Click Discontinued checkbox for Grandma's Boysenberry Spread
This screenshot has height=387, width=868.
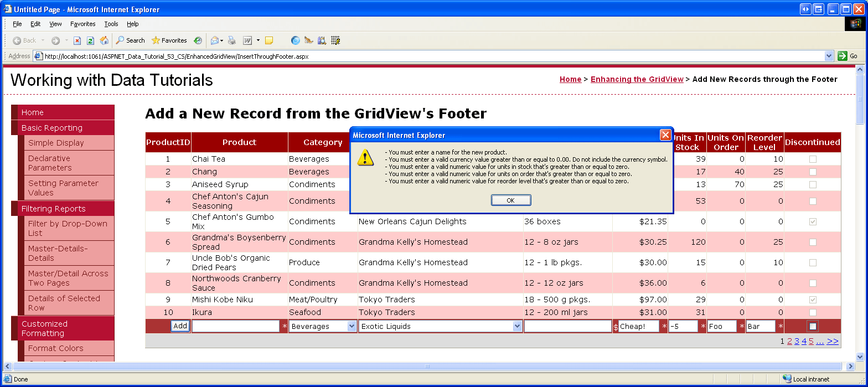tap(813, 242)
